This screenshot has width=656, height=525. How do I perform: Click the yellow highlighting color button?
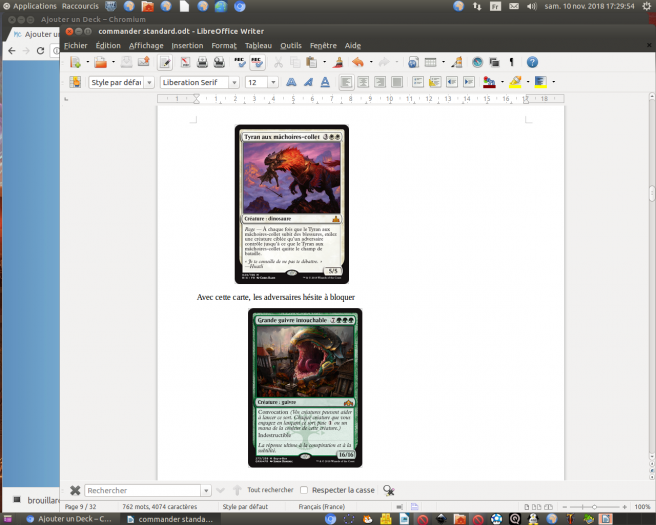pos(514,82)
